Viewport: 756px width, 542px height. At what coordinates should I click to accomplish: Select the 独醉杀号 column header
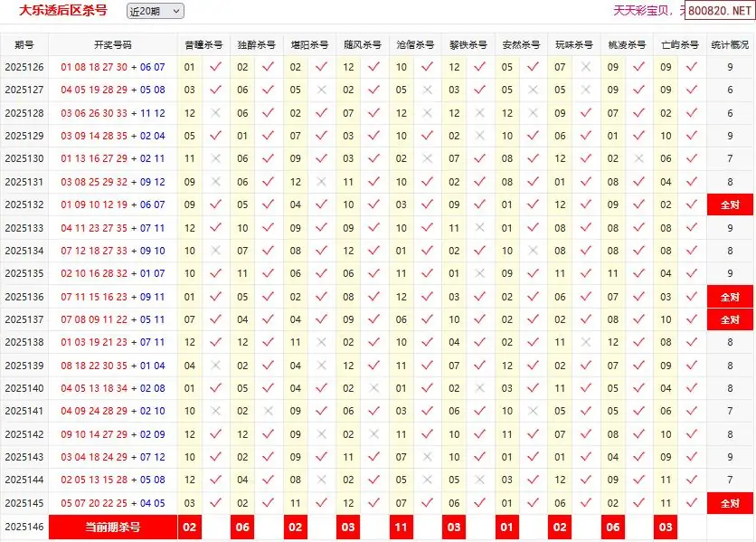pyautogui.click(x=256, y=44)
